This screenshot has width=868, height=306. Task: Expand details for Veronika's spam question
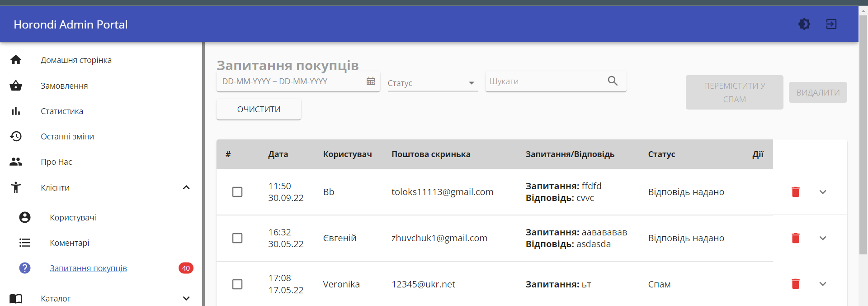click(x=823, y=284)
